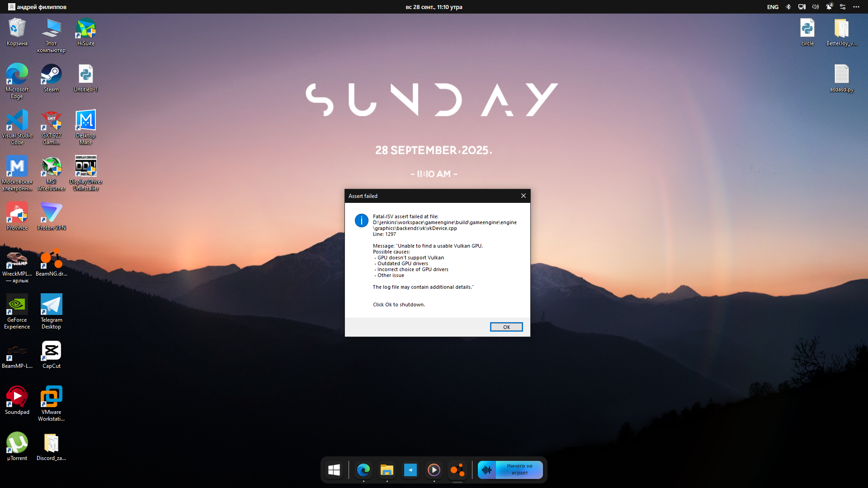This screenshot has width=868, height=488.
Task: Click OK in Assert failed dialog
Action: coord(506,327)
